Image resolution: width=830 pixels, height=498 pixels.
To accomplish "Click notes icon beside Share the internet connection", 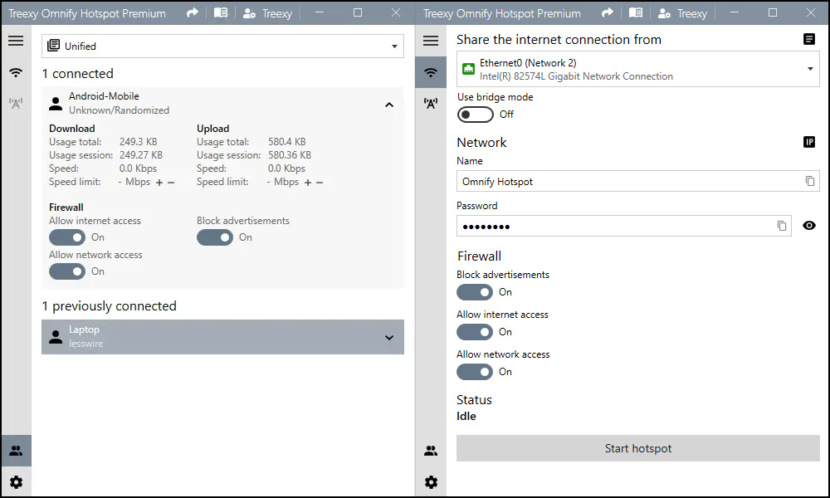I will (809, 39).
